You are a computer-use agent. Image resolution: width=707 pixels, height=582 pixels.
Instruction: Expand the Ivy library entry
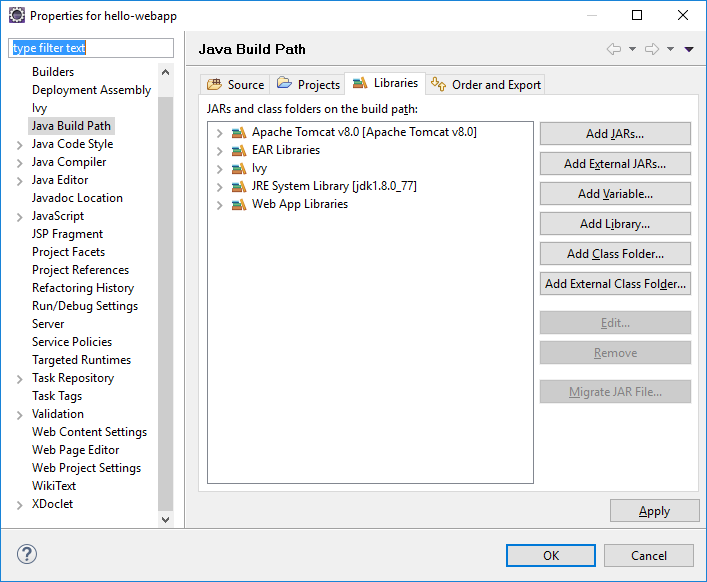click(220, 168)
